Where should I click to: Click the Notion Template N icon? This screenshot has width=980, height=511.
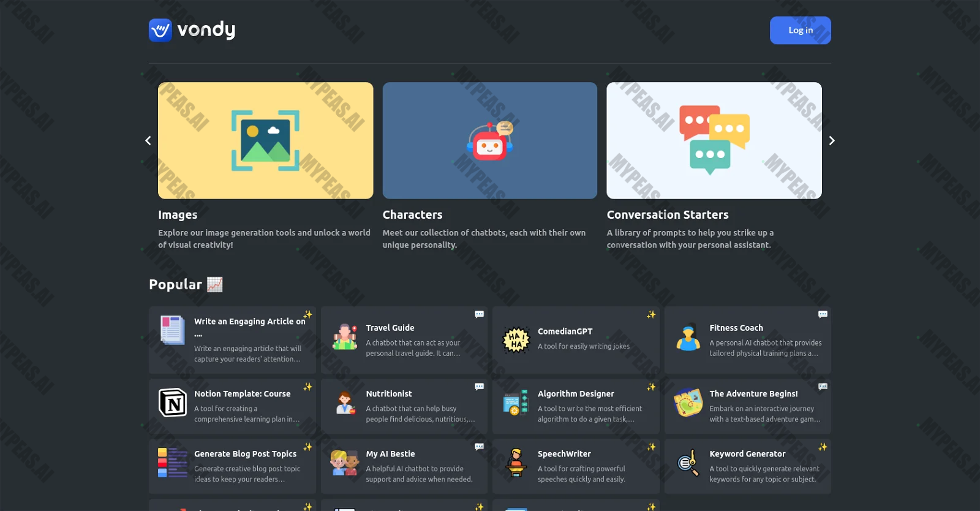(x=173, y=403)
